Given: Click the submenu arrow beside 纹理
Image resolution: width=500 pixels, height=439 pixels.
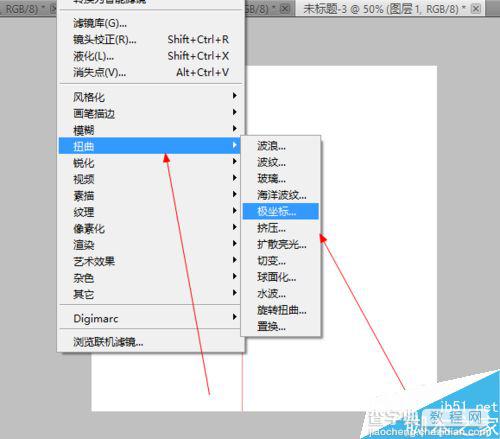Looking at the screenshot, I should click(235, 210).
